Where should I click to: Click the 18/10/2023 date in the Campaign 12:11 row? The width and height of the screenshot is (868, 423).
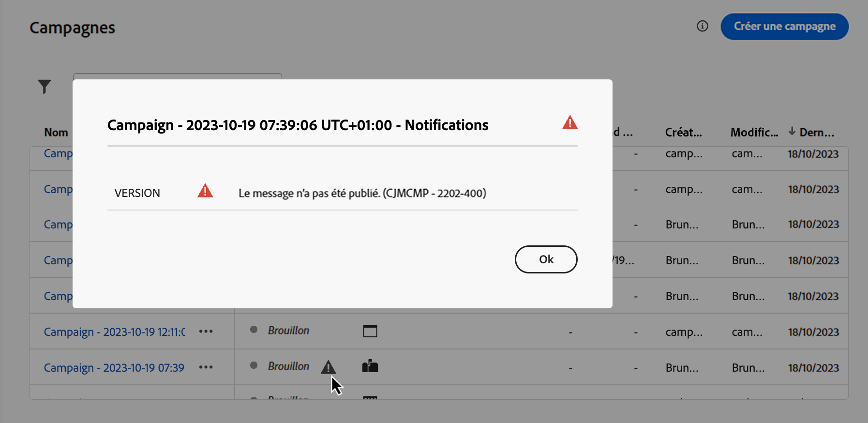[813, 332]
